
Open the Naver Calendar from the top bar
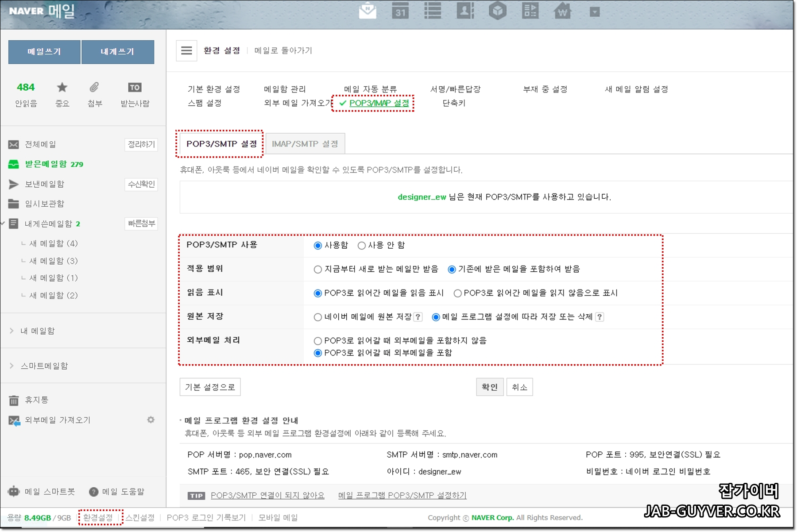pyautogui.click(x=400, y=11)
